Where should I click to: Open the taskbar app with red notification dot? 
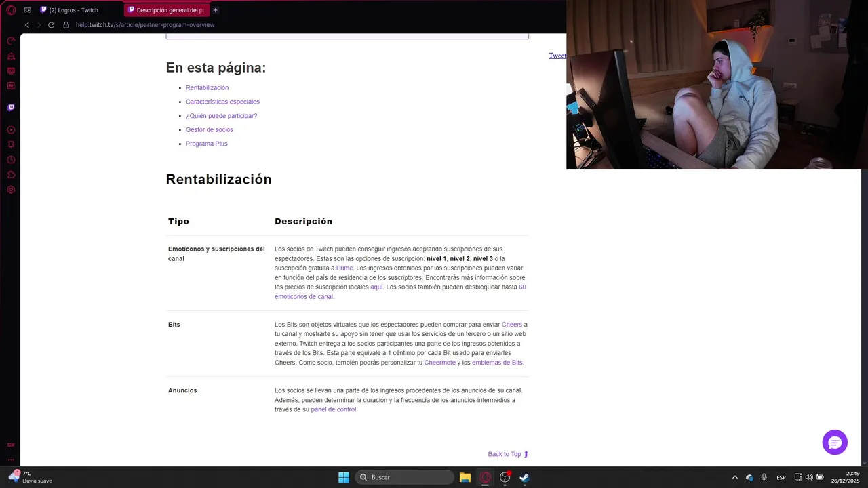pos(505,477)
